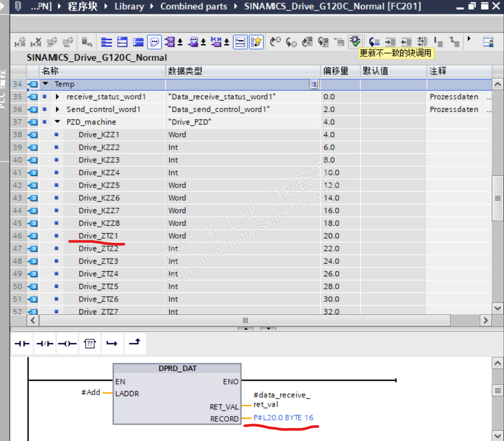Viewport: 504px width, 441px height.
Task: Open all networks via toolbar icon
Action: pyautogui.click(x=106, y=42)
